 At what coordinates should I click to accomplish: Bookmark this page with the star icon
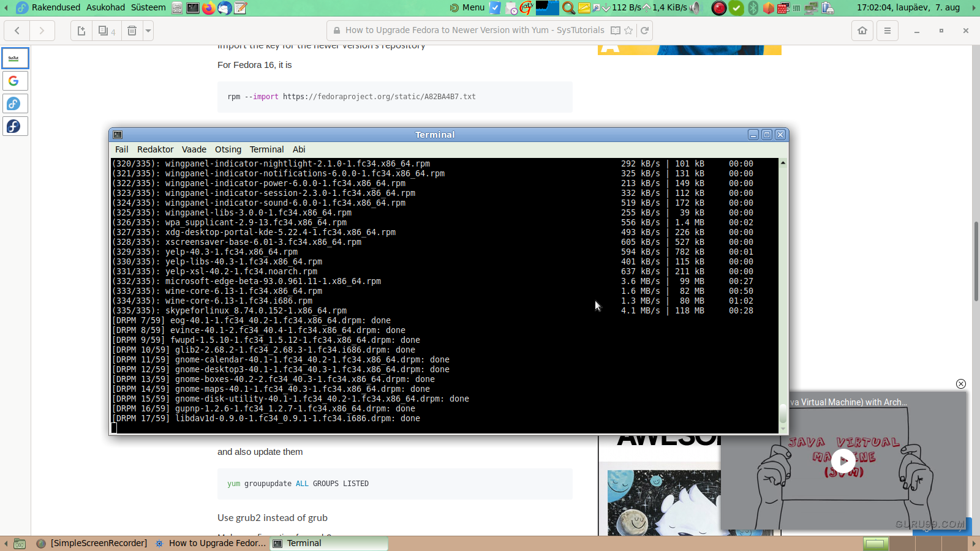(x=628, y=31)
